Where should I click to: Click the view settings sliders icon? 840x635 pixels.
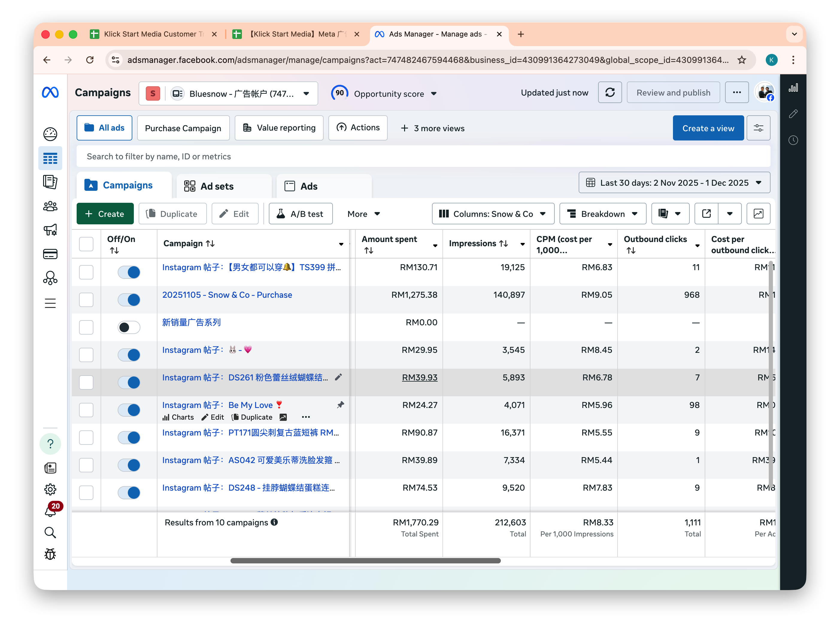(758, 128)
